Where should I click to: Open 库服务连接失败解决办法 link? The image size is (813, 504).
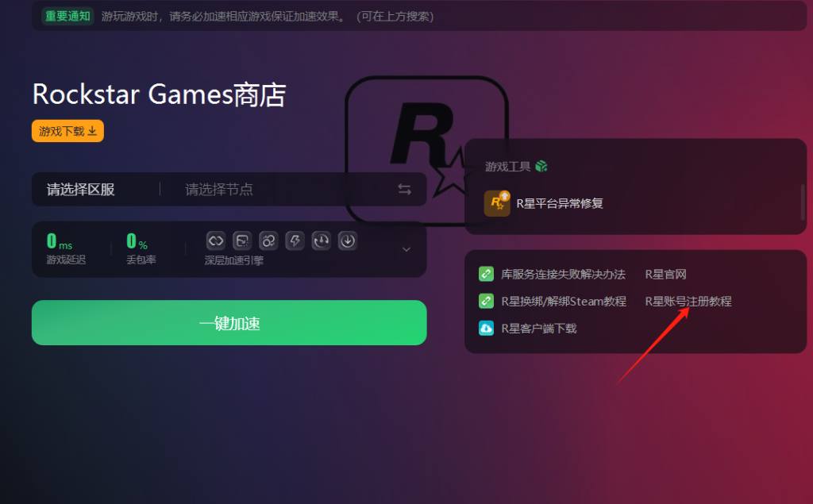[x=563, y=275]
